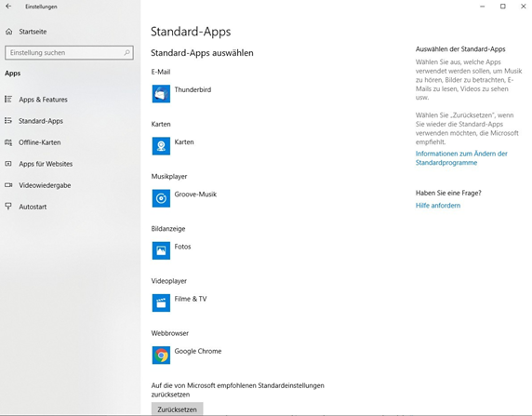This screenshot has height=416, width=532.
Task: Change default web browser Google Chrome entry
Action: point(187,356)
